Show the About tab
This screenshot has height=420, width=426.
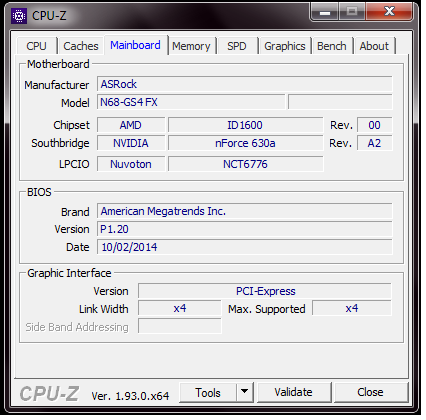click(x=374, y=46)
